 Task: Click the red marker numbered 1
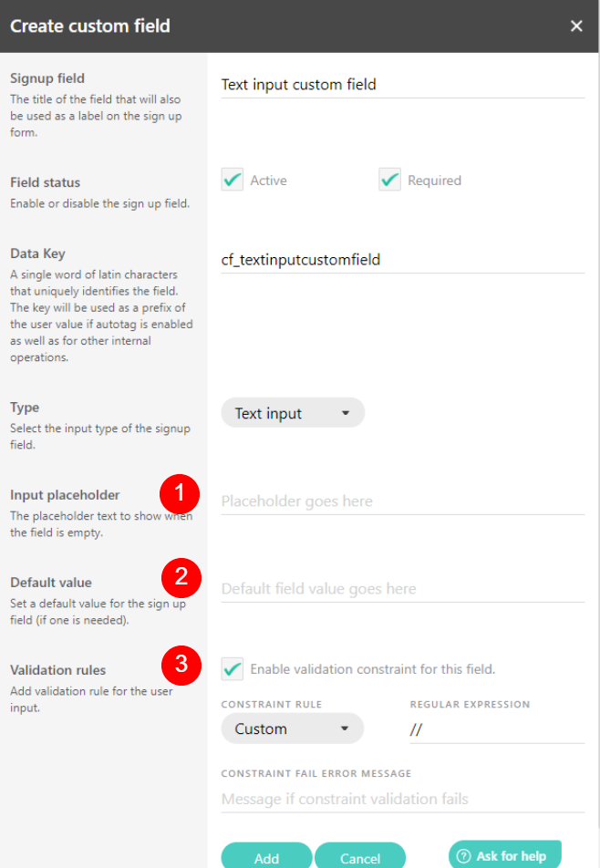181,493
